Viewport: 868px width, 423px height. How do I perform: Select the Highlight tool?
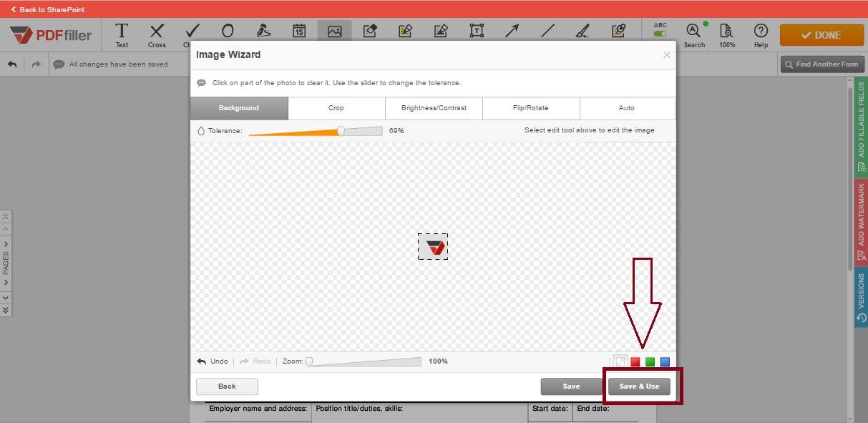point(406,31)
